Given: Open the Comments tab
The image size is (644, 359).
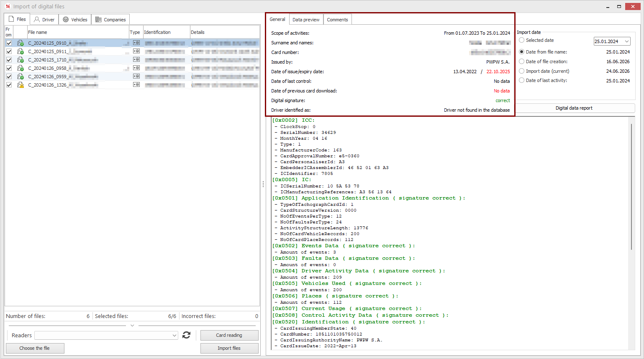Looking at the screenshot, I should coord(337,20).
